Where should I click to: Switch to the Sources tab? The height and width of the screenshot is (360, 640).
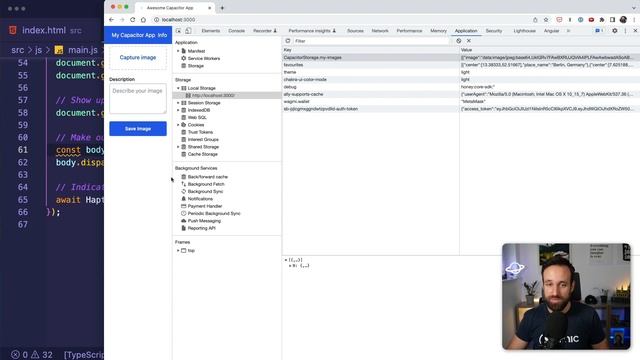tap(355, 31)
